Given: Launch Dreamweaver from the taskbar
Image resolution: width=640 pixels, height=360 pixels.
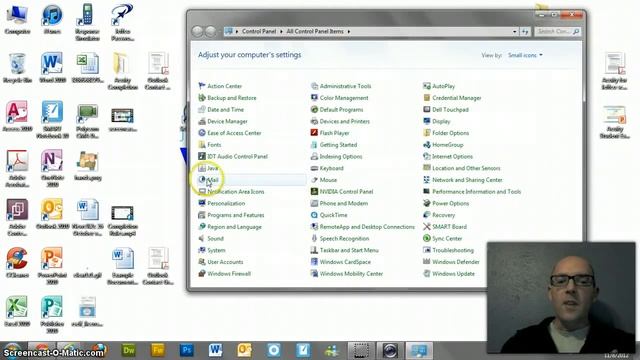Looking at the screenshot, I should pos(129,350).
